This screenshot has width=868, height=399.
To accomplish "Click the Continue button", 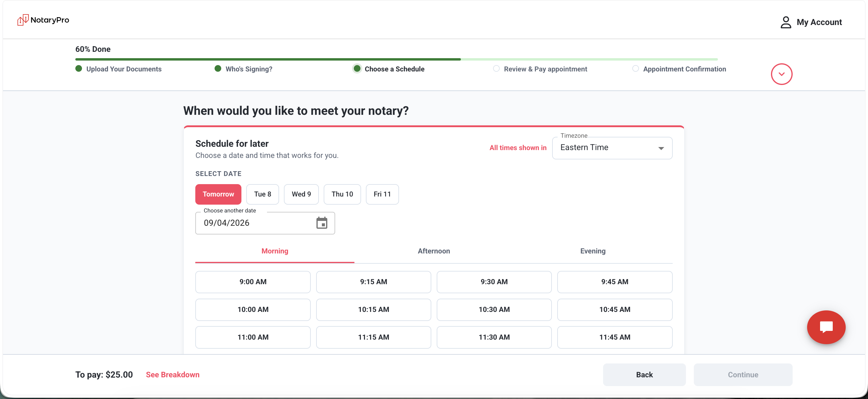I will [x=743, y=374].
